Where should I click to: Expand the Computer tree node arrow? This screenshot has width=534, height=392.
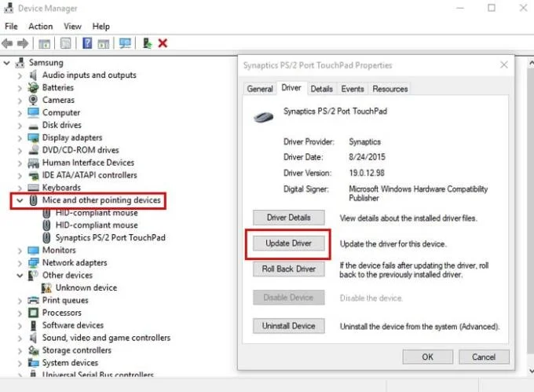click(20, 113)
